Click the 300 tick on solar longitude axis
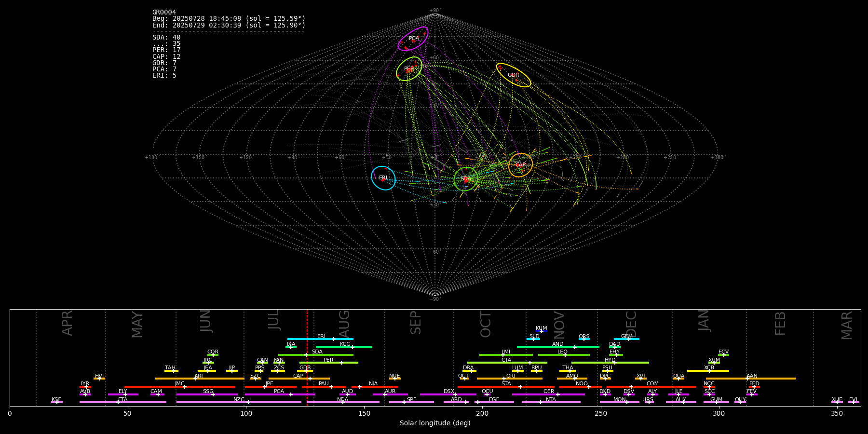This screenshot has width=868, height=434. [719, 414]
